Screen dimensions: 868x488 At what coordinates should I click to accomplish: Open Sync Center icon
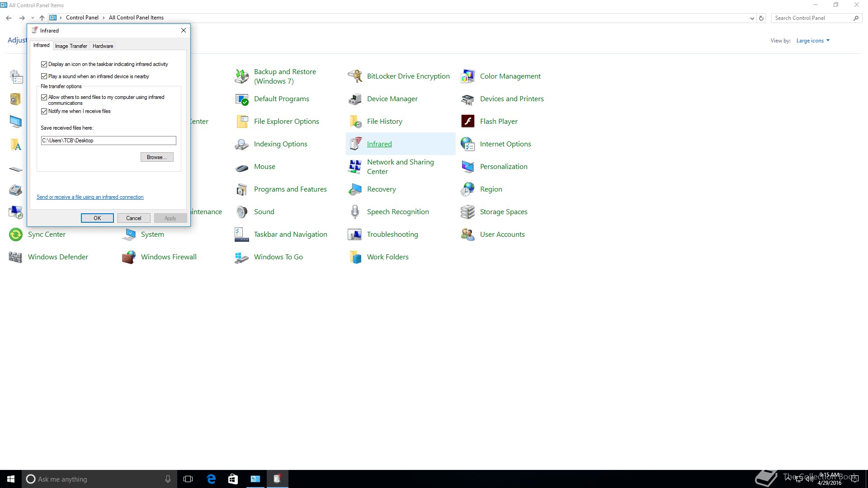[x=16, y=235]
